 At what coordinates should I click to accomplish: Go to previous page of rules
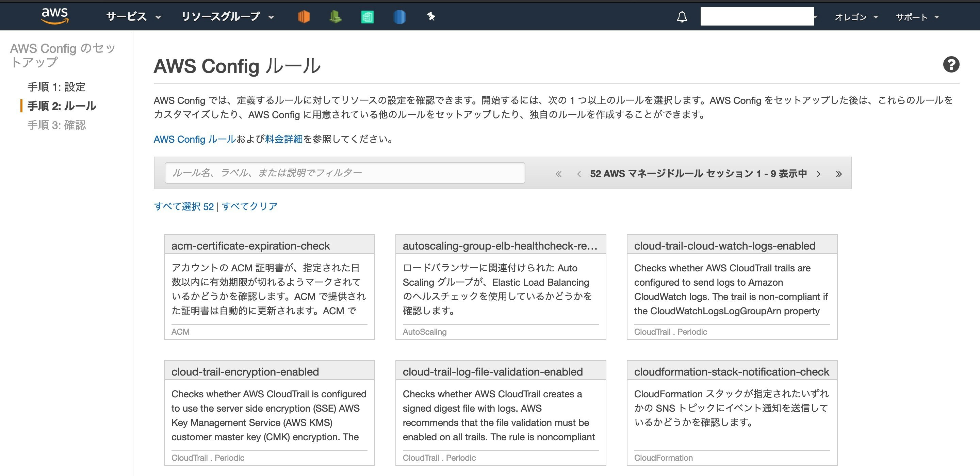[x=578, y=174]
